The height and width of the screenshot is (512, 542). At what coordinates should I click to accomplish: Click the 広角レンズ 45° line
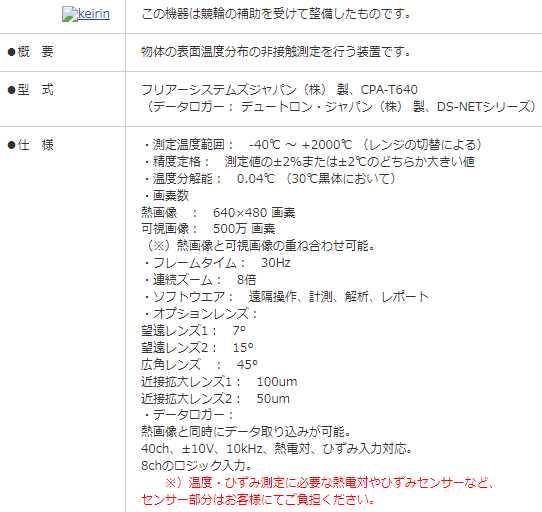pyautogui.click(x=199, y=365)
